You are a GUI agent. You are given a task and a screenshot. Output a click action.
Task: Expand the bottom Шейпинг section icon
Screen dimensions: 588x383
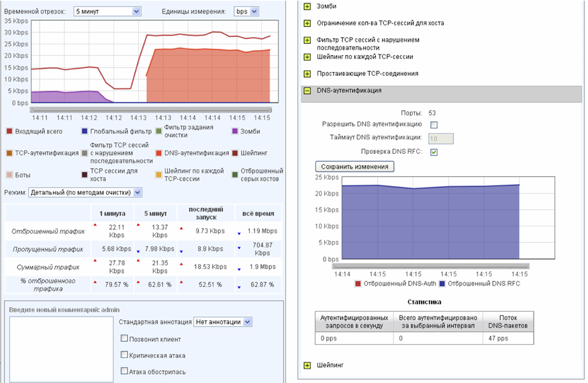tap(307, 366)
